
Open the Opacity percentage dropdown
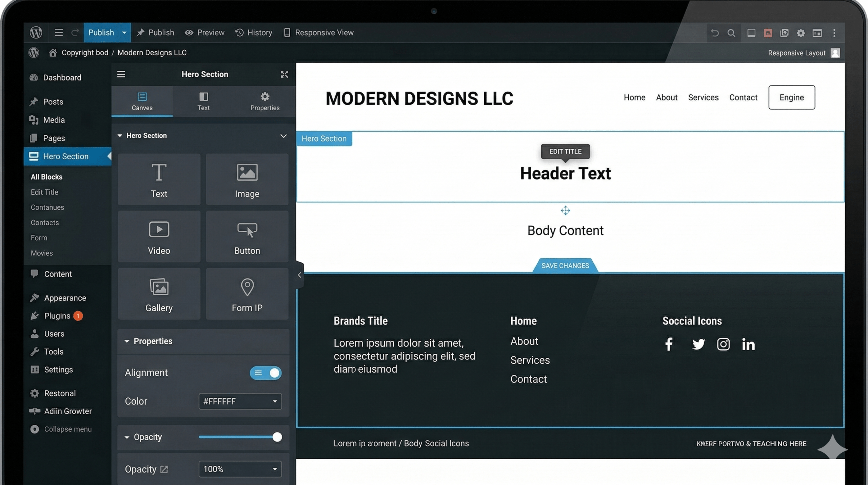click(240, 469)
